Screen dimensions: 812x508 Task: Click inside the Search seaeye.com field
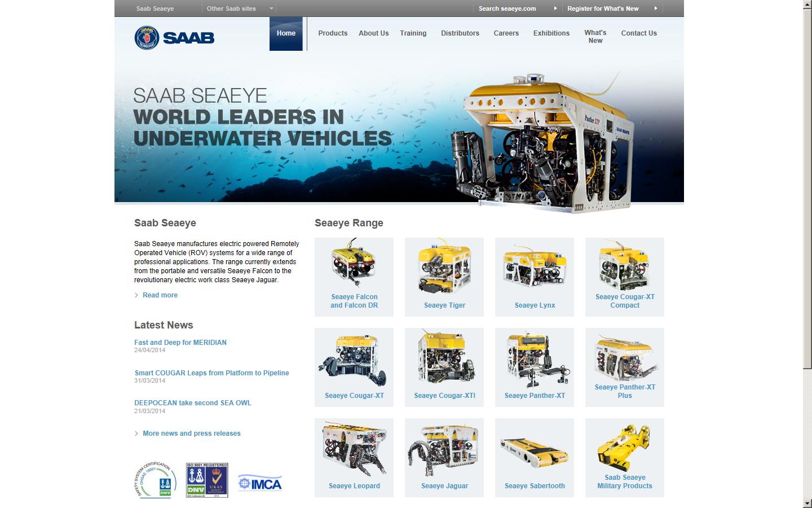pos(506,8)
